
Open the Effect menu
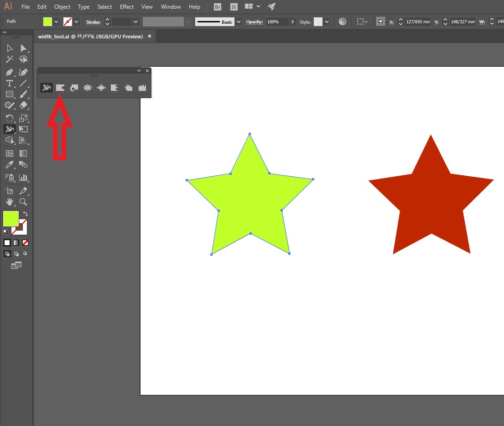point(127,7)
